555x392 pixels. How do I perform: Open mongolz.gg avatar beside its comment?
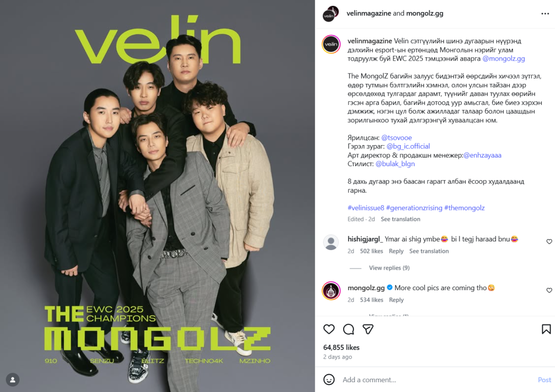(331, 291)
